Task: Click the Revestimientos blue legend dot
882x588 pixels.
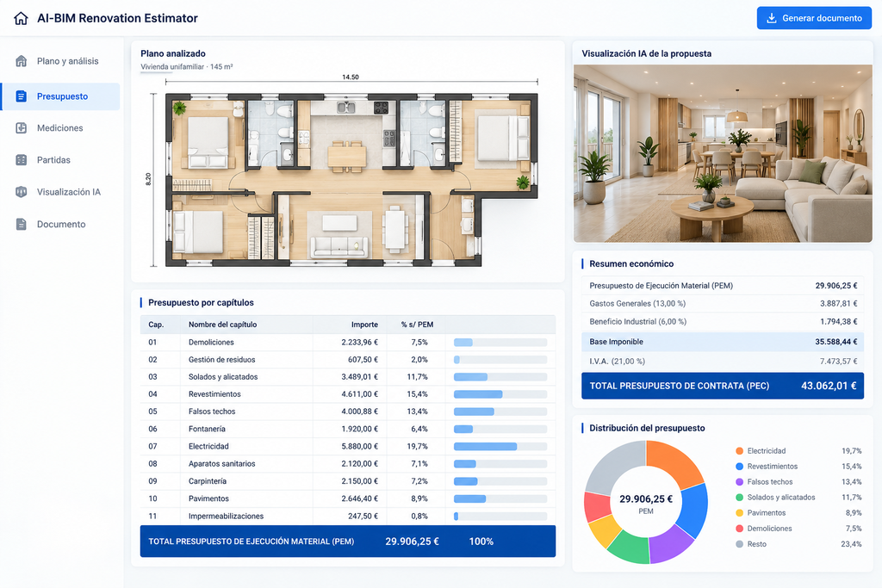Action: 739,466
